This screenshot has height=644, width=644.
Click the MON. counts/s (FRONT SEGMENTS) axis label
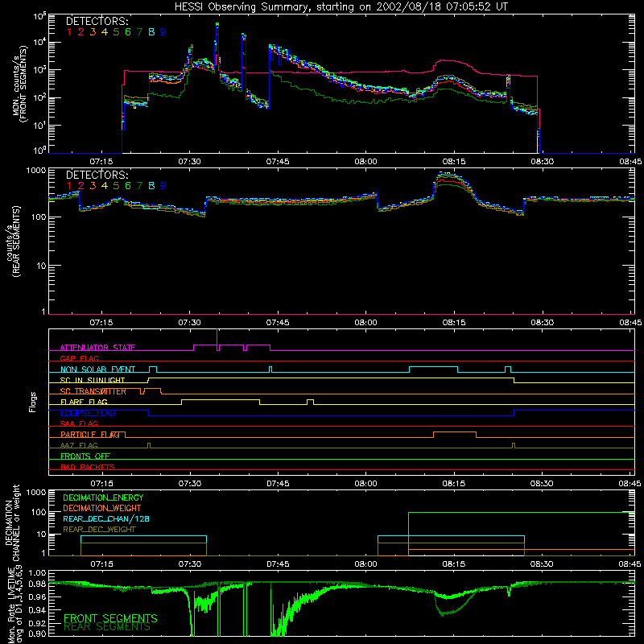(21, 84)
